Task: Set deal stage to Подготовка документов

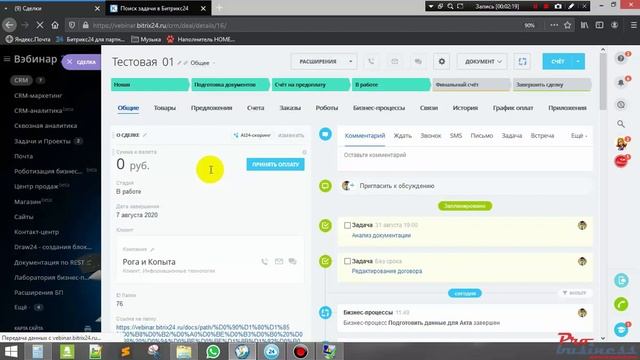Action: click(x=230, y=84)
